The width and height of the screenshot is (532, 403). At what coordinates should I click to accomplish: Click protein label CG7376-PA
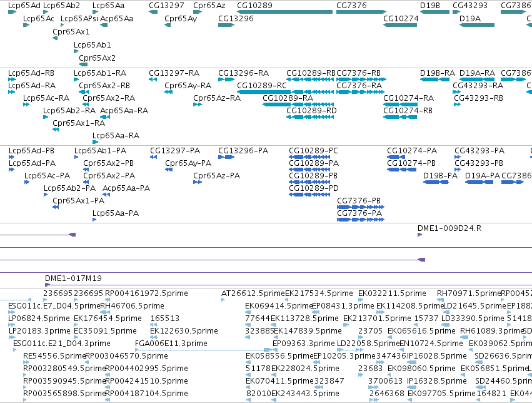pyautogui.click(x=359, y=213)
